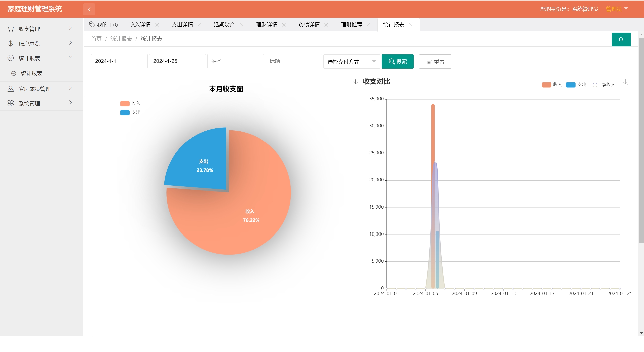Collapse the sidebar with the arrow icon
Viewport: 644px width, 352px height.
pyautogui.click(x=89, y=9)
